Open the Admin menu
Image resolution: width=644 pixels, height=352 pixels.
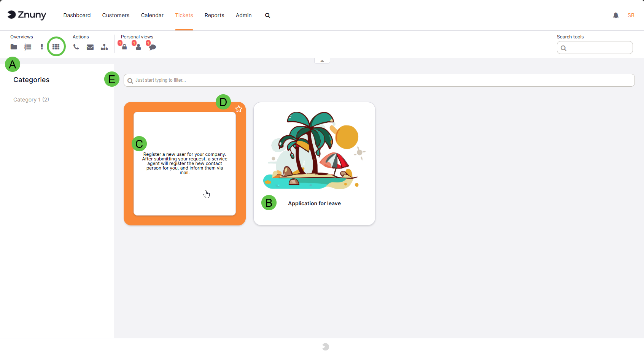[243, 15]
